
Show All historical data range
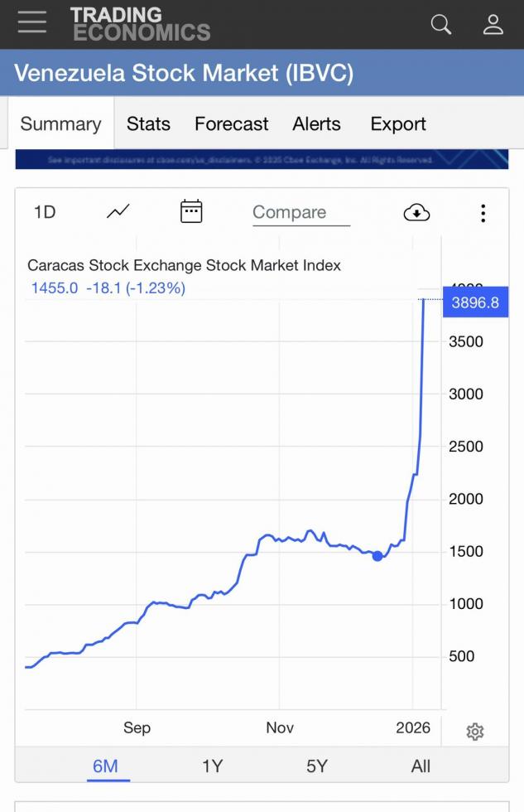(421, 766)
